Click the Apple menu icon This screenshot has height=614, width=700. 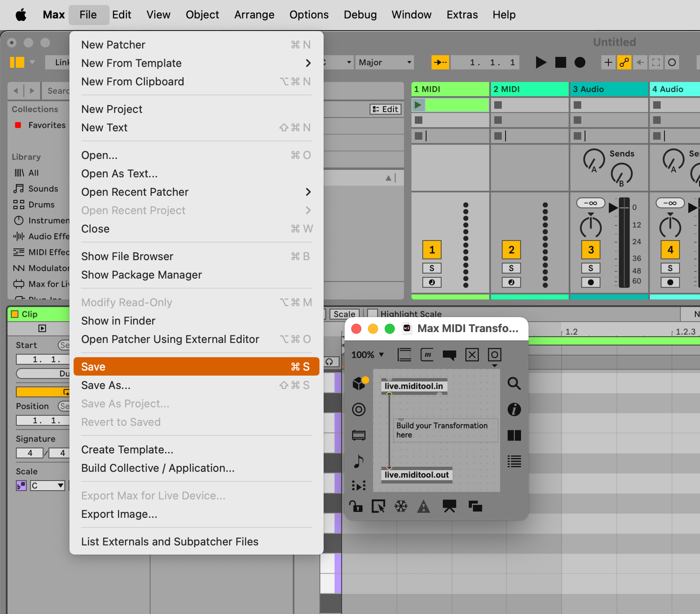21,15
